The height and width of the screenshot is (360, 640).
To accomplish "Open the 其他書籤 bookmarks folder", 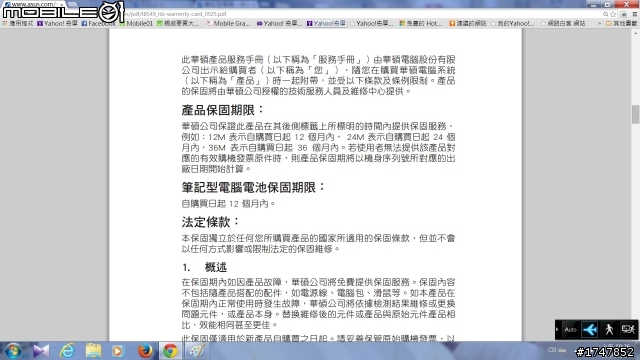I will [621, 23].
